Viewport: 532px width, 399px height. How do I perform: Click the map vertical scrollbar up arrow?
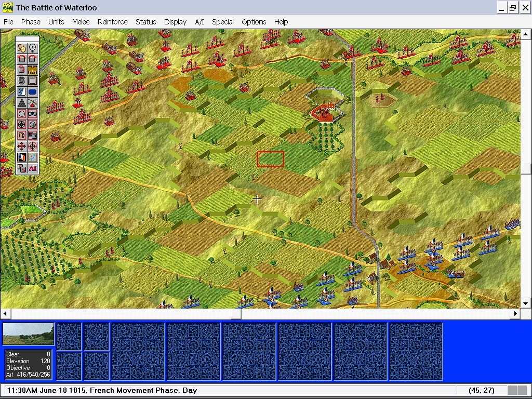pyautogui.click(x=526, y=34)
